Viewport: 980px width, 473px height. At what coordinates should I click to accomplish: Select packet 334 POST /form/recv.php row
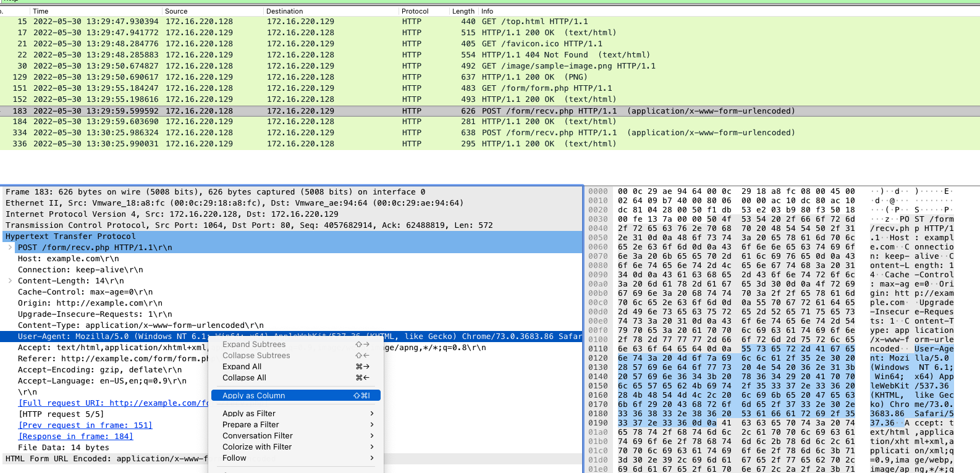[x=309, y=133]
